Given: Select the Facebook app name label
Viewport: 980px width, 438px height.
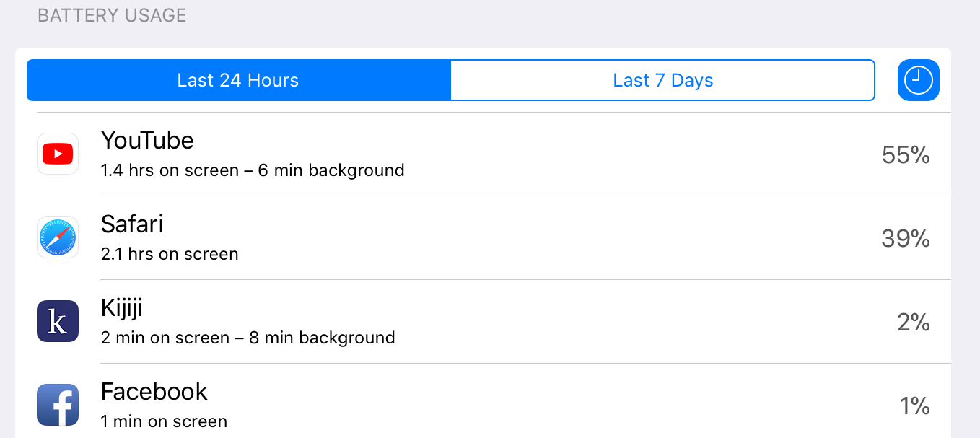Looking at the screenshot, I should point(154,391).
